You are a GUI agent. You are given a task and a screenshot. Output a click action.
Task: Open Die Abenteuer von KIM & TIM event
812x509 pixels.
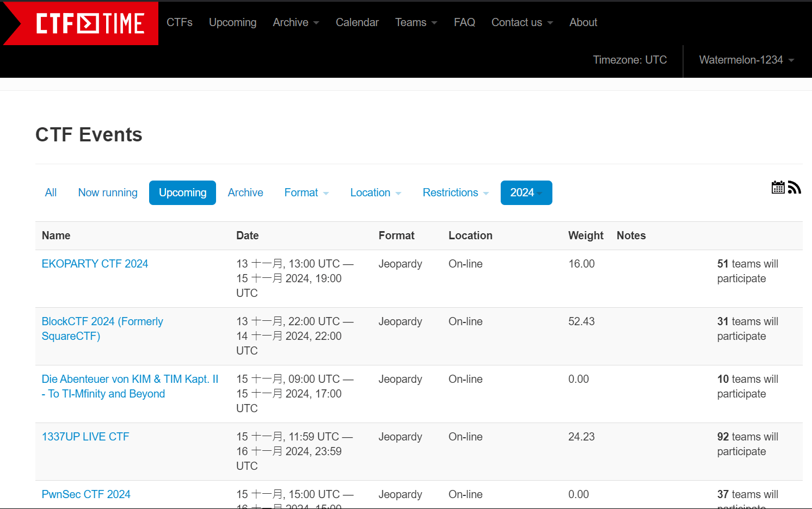[130, 386]
